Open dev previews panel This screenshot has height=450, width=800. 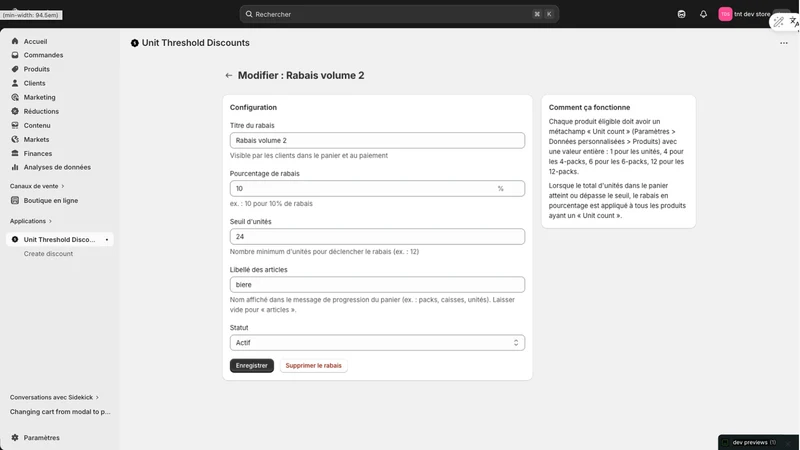(757, 442)
